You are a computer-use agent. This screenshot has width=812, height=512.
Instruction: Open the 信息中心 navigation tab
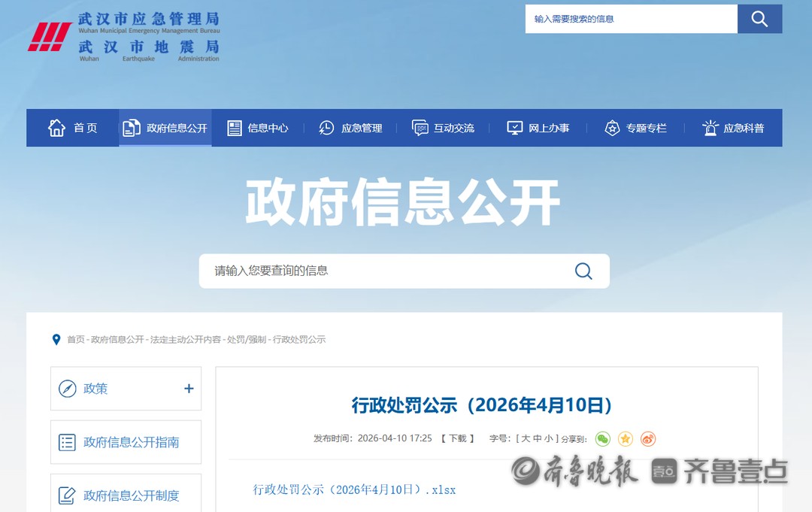(x=258, y=128)
